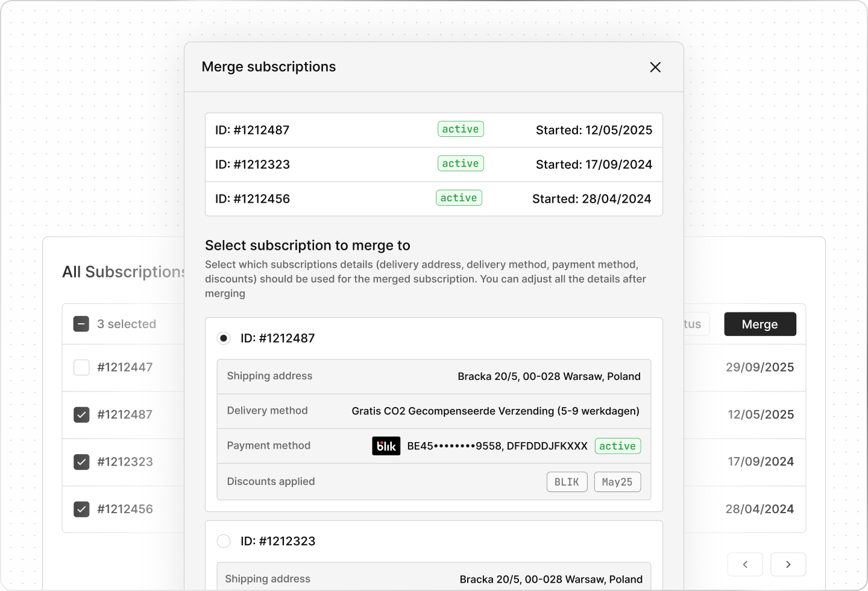Image resolution: width=868 pixels, height=591 pixels.
Task: Select radio button for ID #1212487
Action: tap(224, 338)
